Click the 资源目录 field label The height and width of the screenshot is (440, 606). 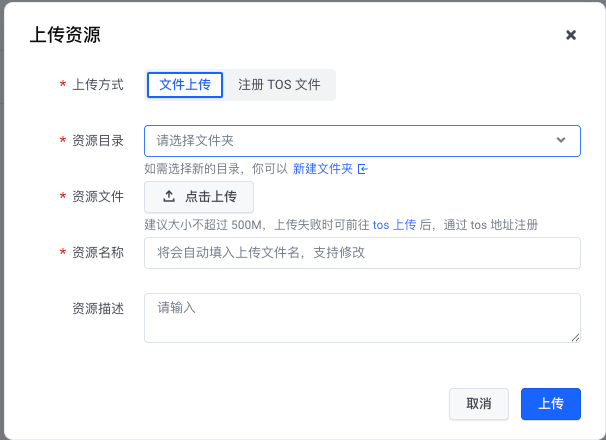pos(98,141)
